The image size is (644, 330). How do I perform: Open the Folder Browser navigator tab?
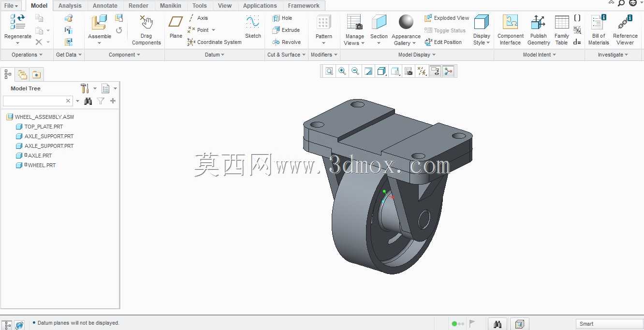coord(22,74)
